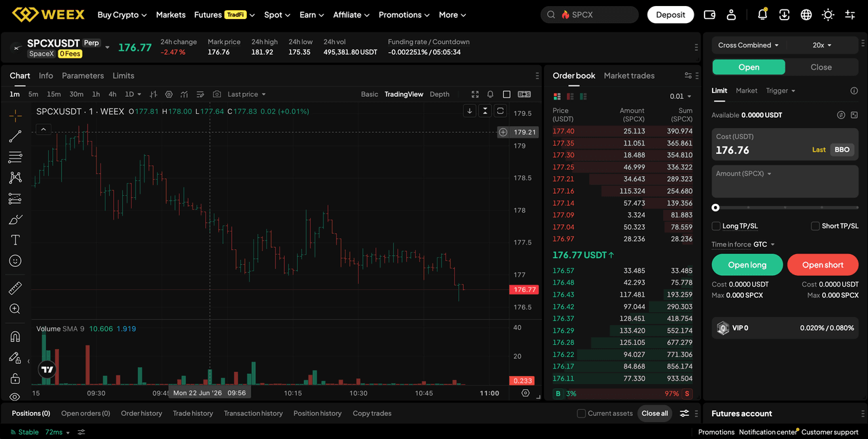Switch order mode to Close

pyautogui.click(x=821, y=67)
